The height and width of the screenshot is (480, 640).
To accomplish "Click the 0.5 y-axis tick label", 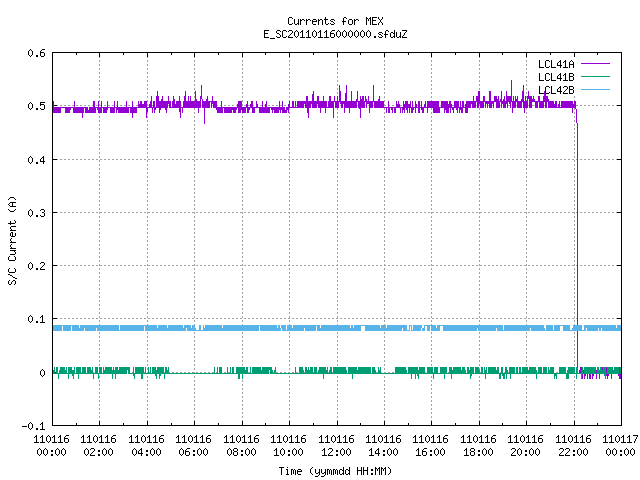I will point(36,106).
